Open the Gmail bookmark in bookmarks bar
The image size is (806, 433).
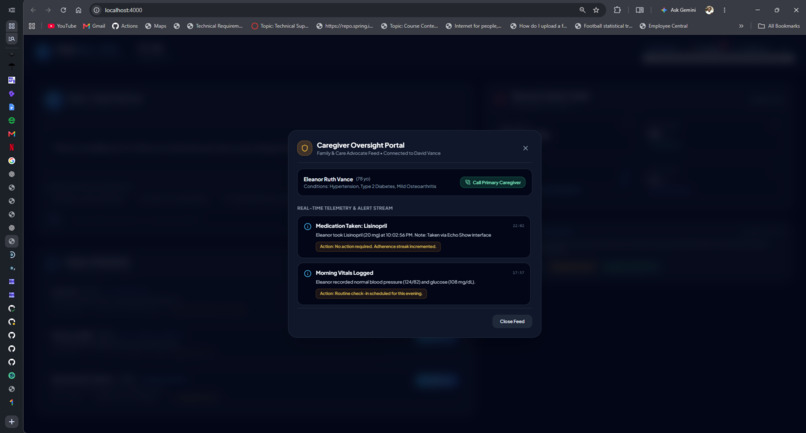(x=94, y=26)
